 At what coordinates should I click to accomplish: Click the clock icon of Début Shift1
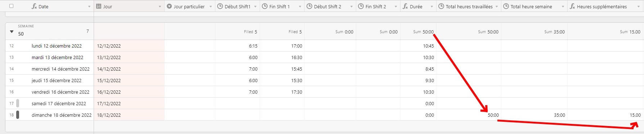[220, 6]
